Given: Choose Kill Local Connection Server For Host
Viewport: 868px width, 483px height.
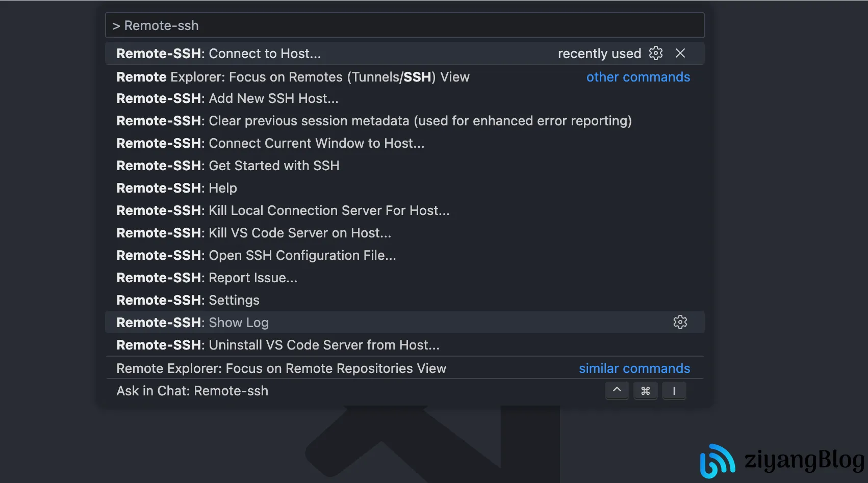Looking at the screenshot, I should [x=283, y=210].
